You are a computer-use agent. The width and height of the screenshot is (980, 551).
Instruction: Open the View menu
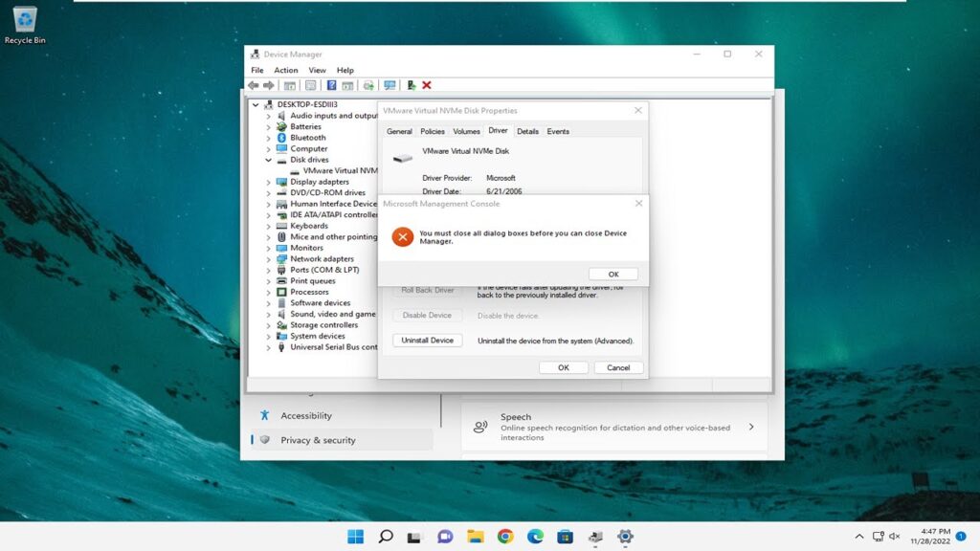(x=317, y=70)
